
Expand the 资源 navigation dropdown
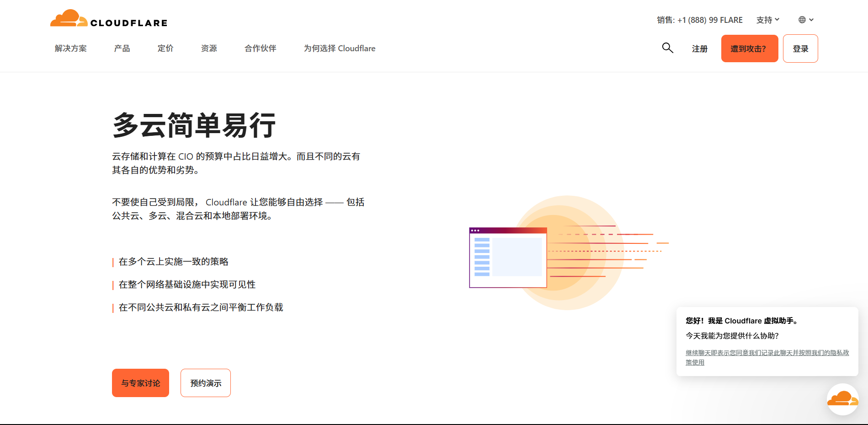[209, 48]
